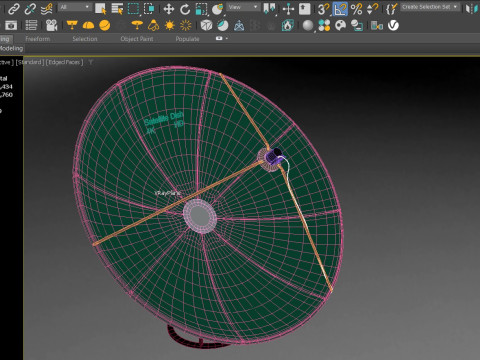Toggle Keyboard Shortcut Override button

tap(304, 9)
